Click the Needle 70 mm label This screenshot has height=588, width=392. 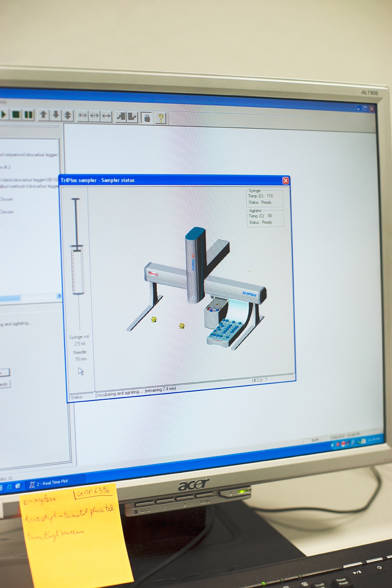[80, 356]
